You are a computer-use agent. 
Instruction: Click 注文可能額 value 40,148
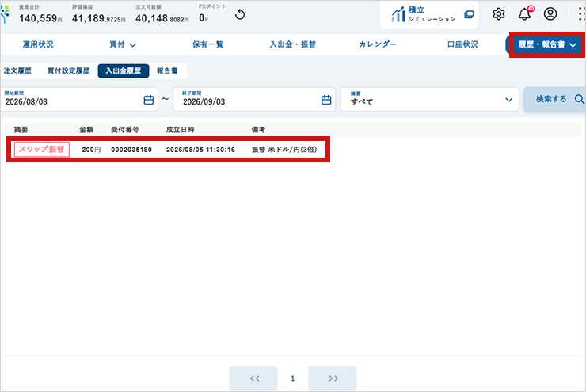coord(162,18)
